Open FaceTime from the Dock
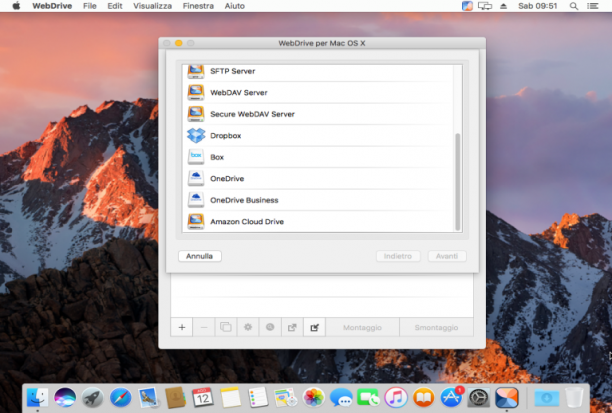The height and width of the screenshot is (413, 612). [x=368, y=398]
